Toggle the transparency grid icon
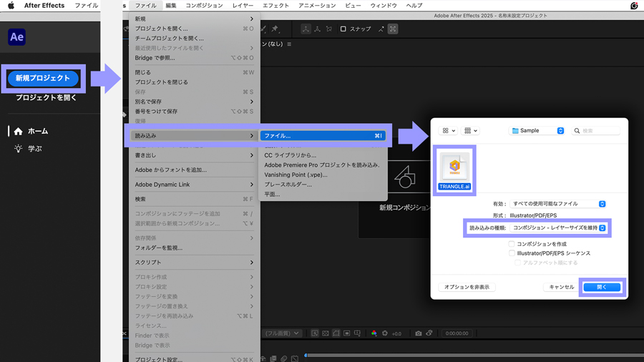The height and width of the screenshot is (362, 644). (326, 333)
